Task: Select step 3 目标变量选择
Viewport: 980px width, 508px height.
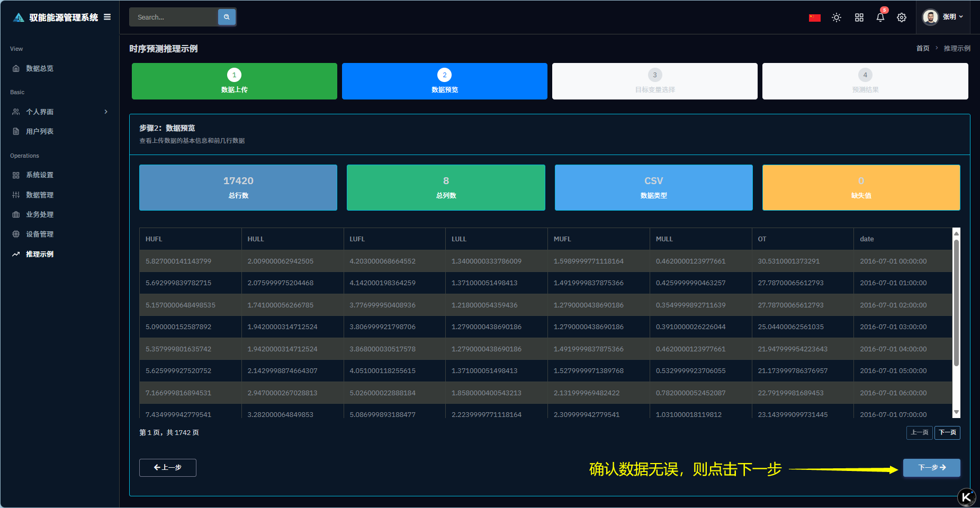Action: click(654, 81)
